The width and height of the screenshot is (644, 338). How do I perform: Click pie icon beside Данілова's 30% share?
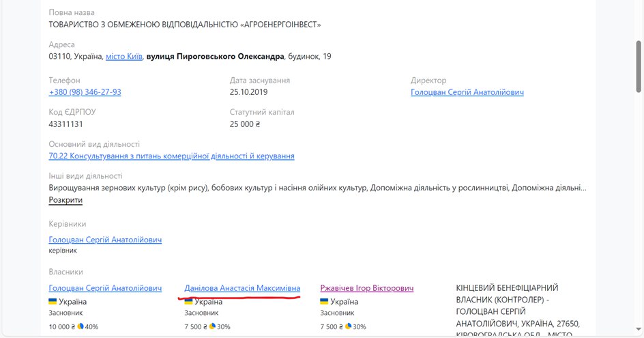point(212,326)
